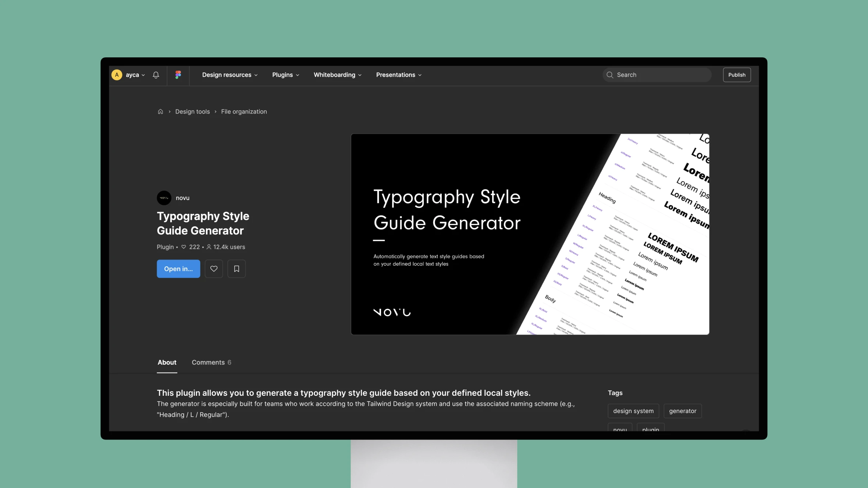
Task: Click the heart/like icon on plugin
Action: tap(213, 269)
